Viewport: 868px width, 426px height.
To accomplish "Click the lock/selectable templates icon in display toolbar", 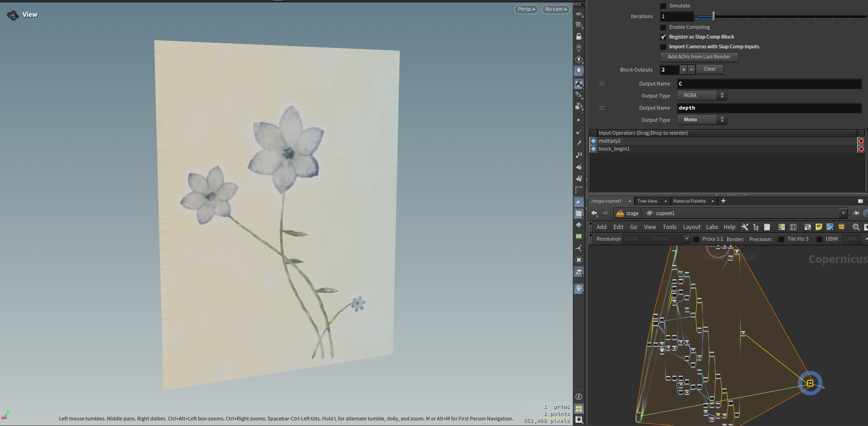I will click(579, 36).
